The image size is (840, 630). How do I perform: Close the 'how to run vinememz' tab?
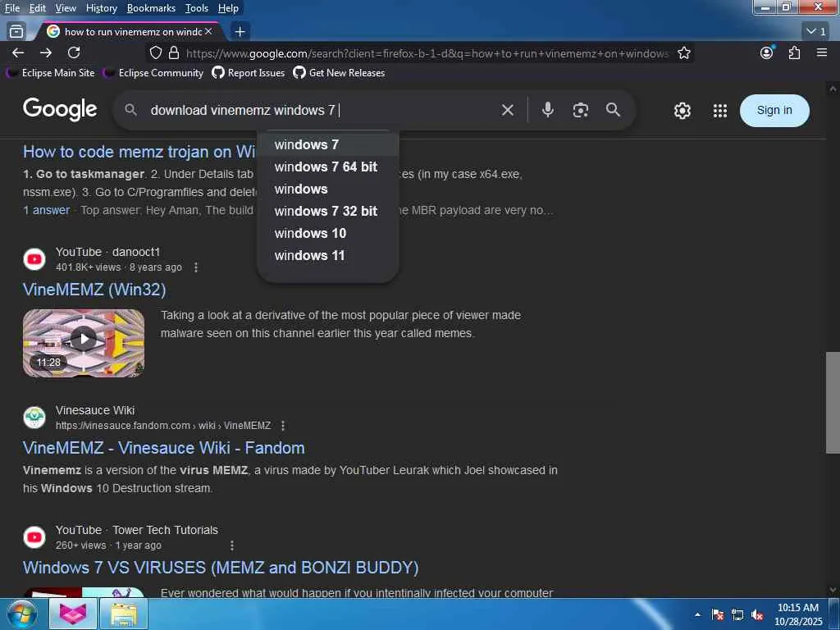pos(208,32)
